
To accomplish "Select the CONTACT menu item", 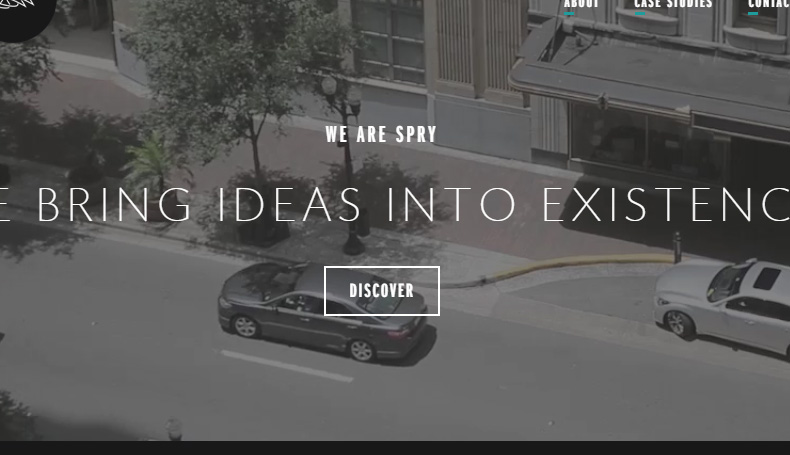I will (x=769, y=4).
